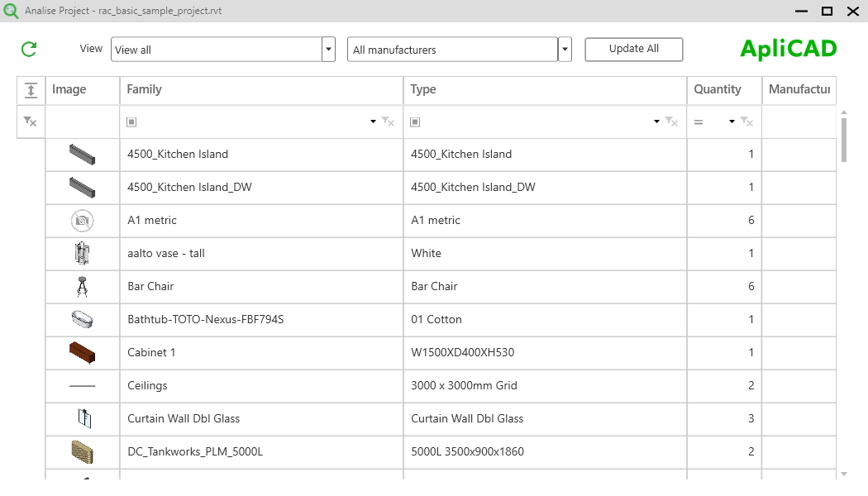This screenshot has height=496, width=868.
Task: Click the Update All button
Action: click(633, 49)
